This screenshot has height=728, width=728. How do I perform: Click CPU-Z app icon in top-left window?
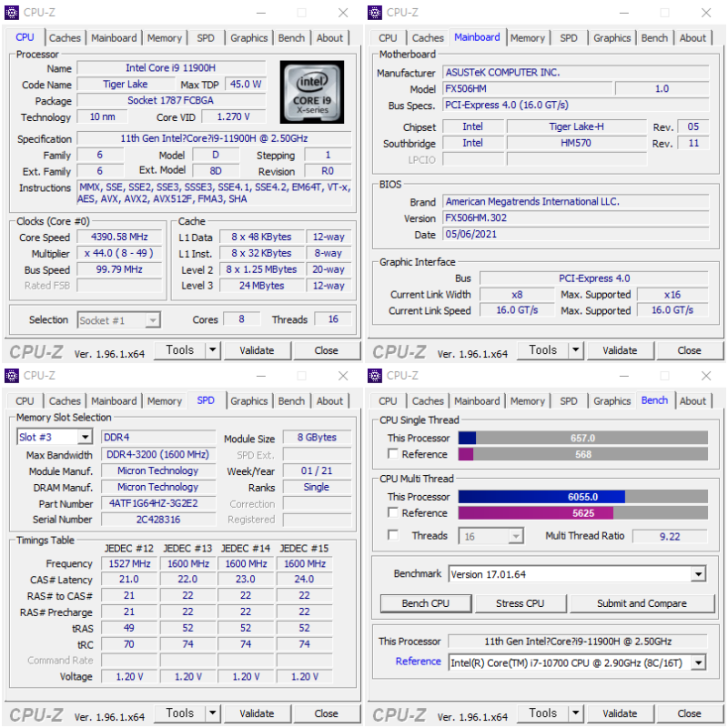[12, 12]
